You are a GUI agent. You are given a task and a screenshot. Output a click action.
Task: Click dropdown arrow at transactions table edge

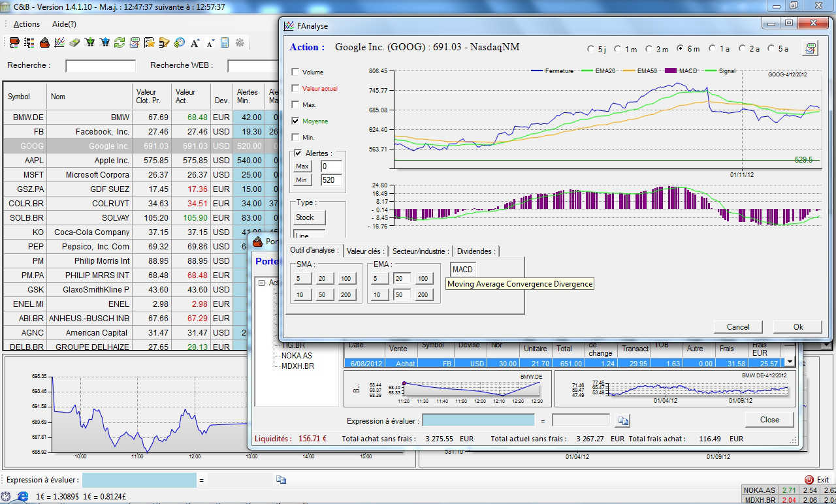790,362
